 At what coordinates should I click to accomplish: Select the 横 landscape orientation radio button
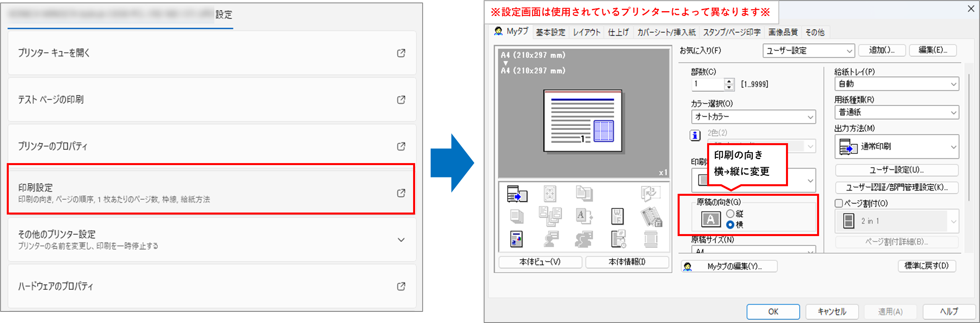point(730,225)
